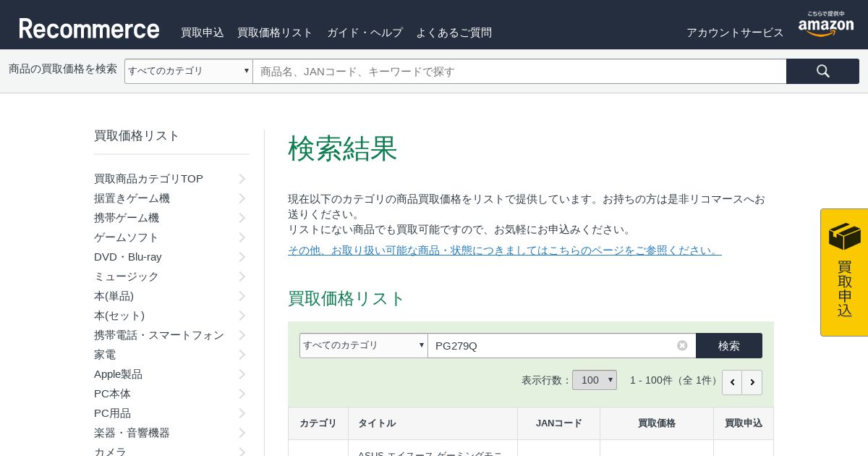868x456 pixels.
Task: Click chevron beside 据置きゲーム機
Action: [x=242, y=198]
